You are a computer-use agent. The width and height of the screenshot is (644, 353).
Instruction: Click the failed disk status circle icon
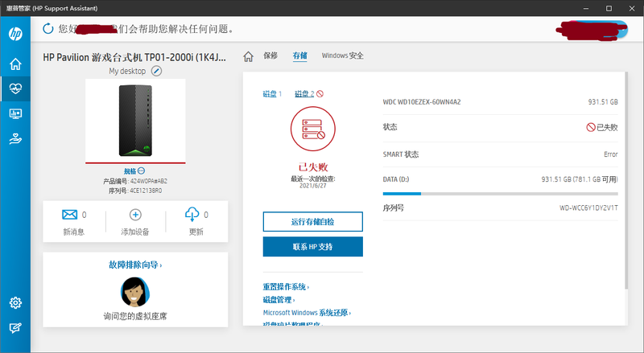tap(313, 129)
